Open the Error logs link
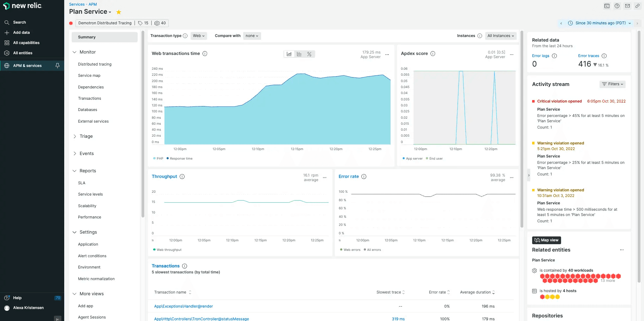This screenshot has width=644, height=321. pos(540,56)
